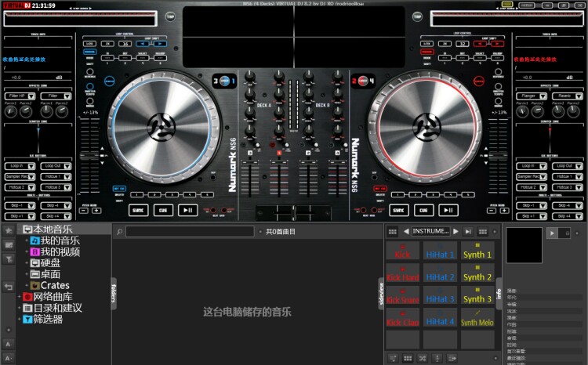The width and height of the screenshot is (588, 365).
Task: Click left deck SYNC button
Action: pyautogui.click(x=138, y=210)
